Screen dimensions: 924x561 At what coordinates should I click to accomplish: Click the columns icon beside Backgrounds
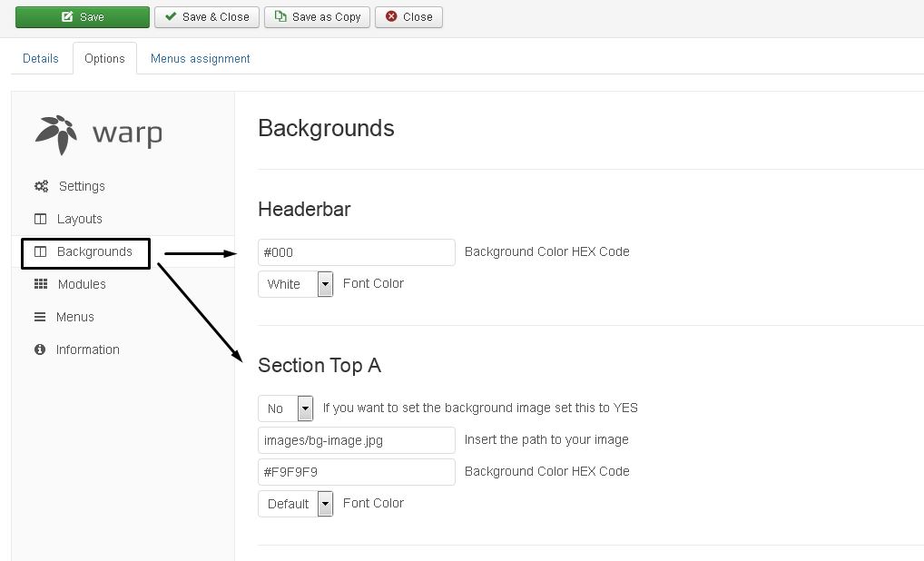[40, 251]
